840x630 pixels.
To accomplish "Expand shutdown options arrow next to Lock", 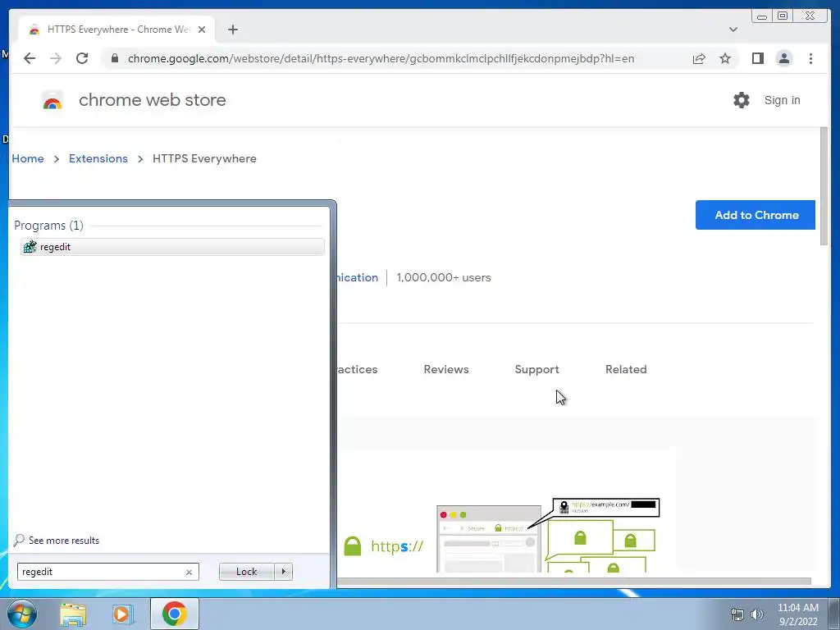I will [x=283, y=572].
